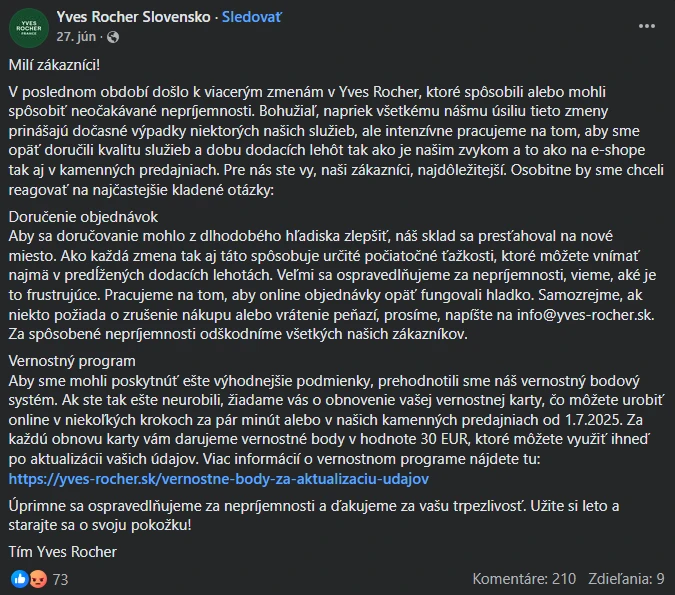The height and width of the screenshot is (595, 675).
Task: Click the Yves Rocher profile logo
Action: 28,26
